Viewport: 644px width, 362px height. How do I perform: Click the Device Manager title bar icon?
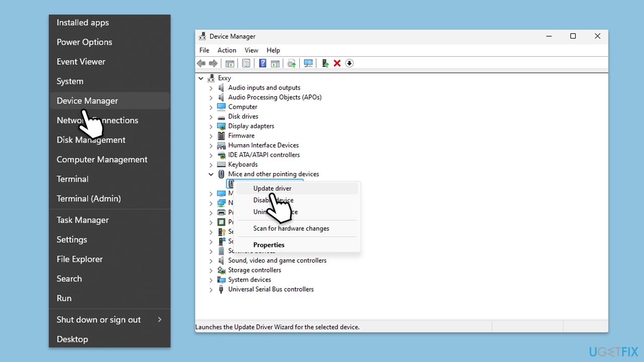pyautogui.click(x=202, y=36)
